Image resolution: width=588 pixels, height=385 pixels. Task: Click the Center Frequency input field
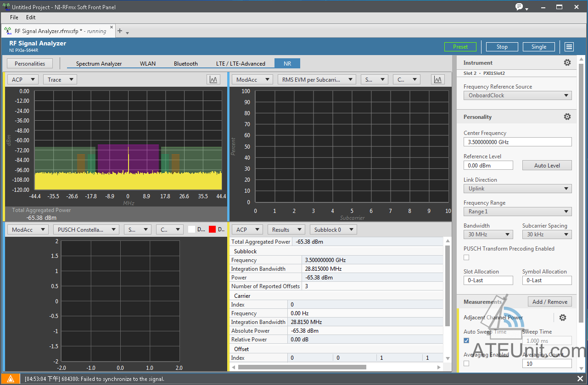coord(518,142)
